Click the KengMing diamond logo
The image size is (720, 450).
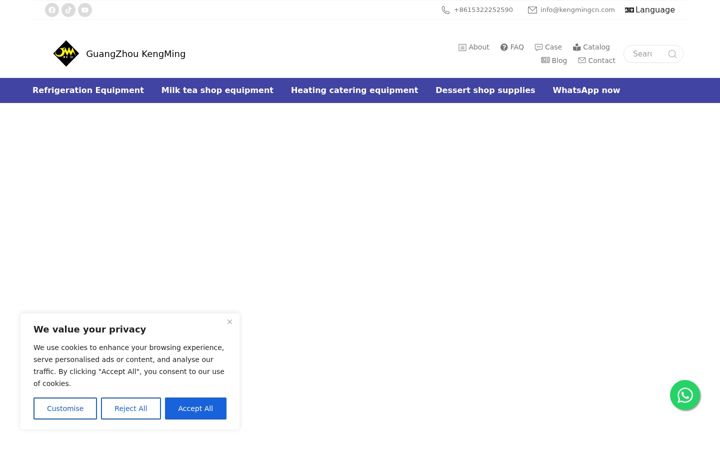pyautogui.click(x=66, y=54)
